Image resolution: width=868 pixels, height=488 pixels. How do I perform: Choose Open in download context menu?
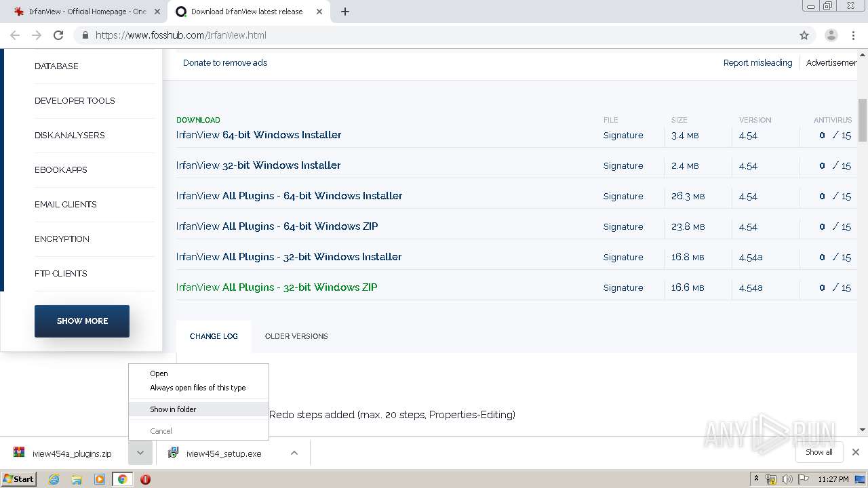coord(199,373)
